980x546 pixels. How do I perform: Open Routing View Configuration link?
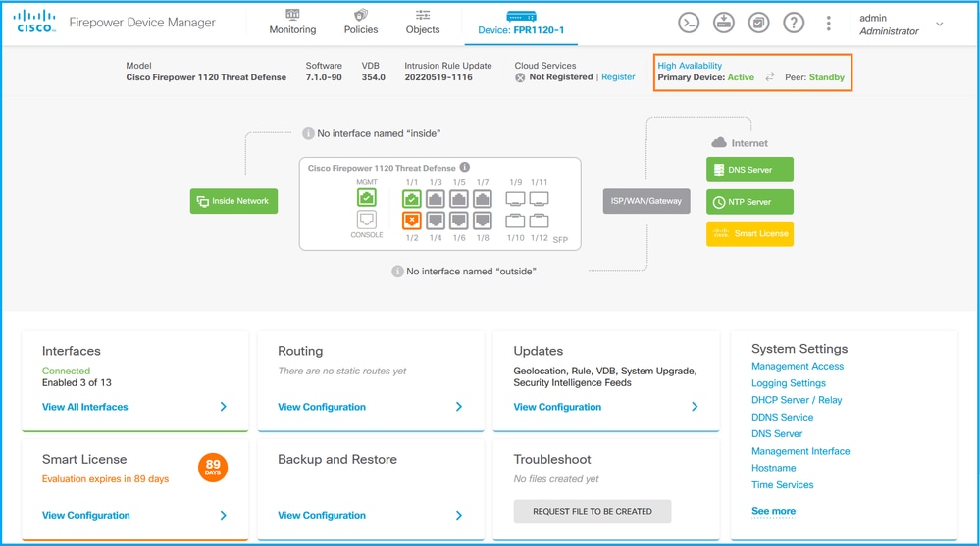coord(322,407)
